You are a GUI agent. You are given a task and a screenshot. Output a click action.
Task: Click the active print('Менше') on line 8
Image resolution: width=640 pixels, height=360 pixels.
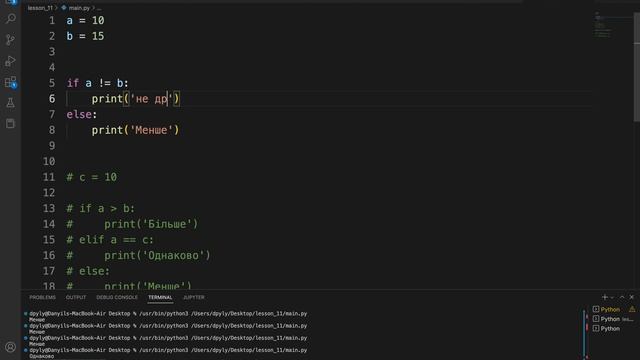pos(135,130)
